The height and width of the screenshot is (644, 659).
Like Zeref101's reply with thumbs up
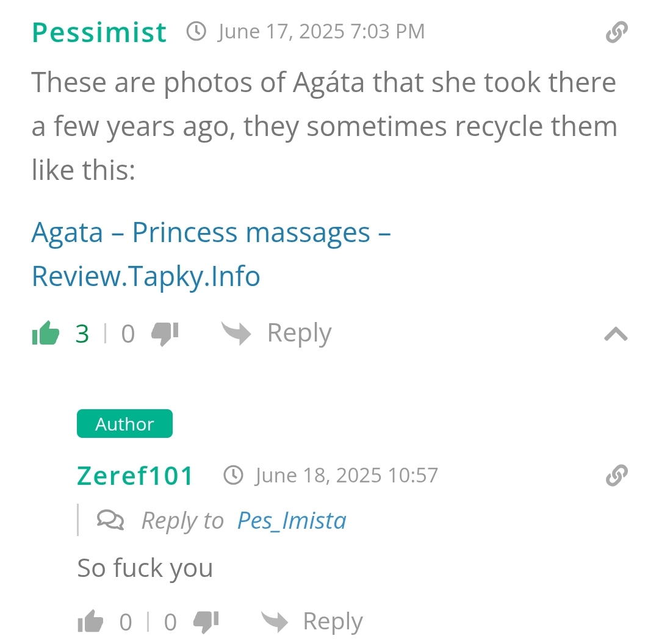(x=91, y=622)
